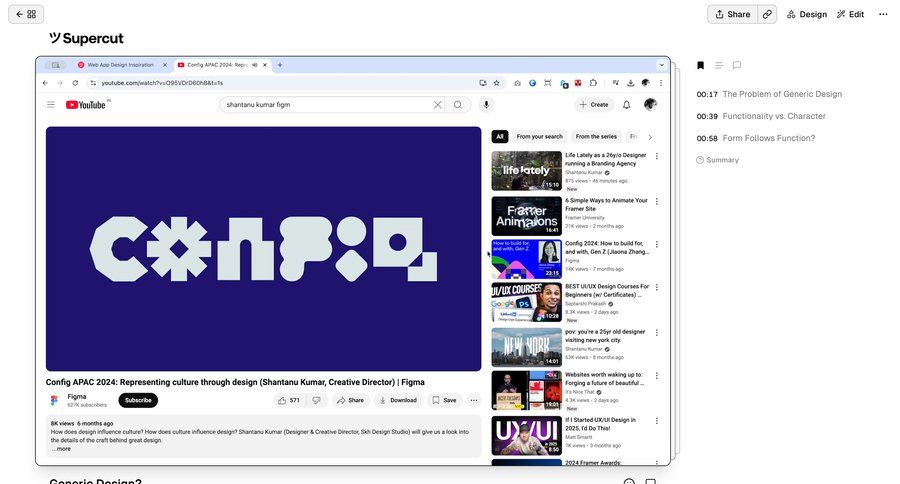The width and height of the screenshot is (900, 484).
Task: Save the video with Save button
Action: tap(444, 400)
